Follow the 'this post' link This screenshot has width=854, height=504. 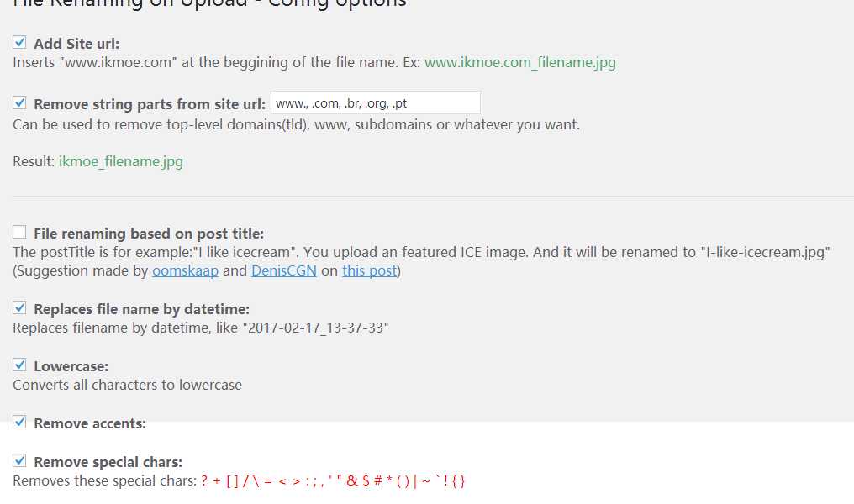[369, 270]
